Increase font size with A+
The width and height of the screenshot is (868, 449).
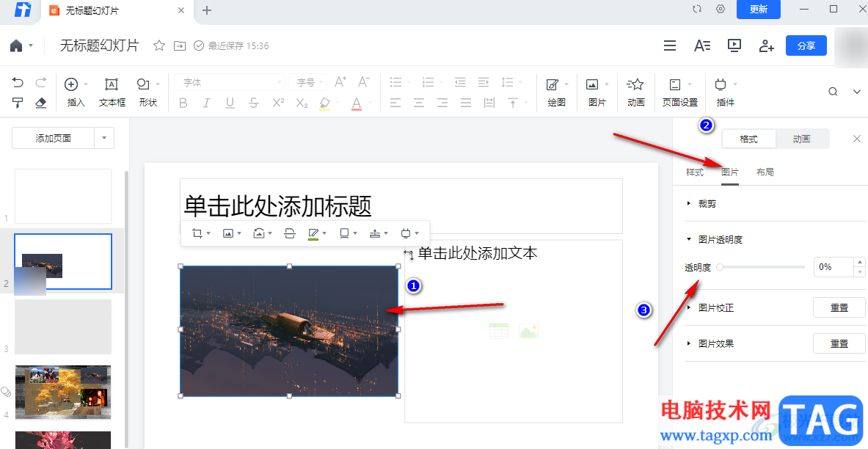click(340, 82)
